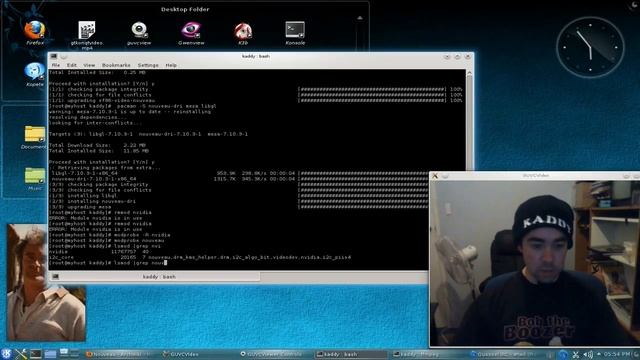Viewport: 640px width, 360px height.
Task: Click the terminal prompt line 'lsmod |grep nouv'
Action: pyautogui.click(x=108, y=263)
